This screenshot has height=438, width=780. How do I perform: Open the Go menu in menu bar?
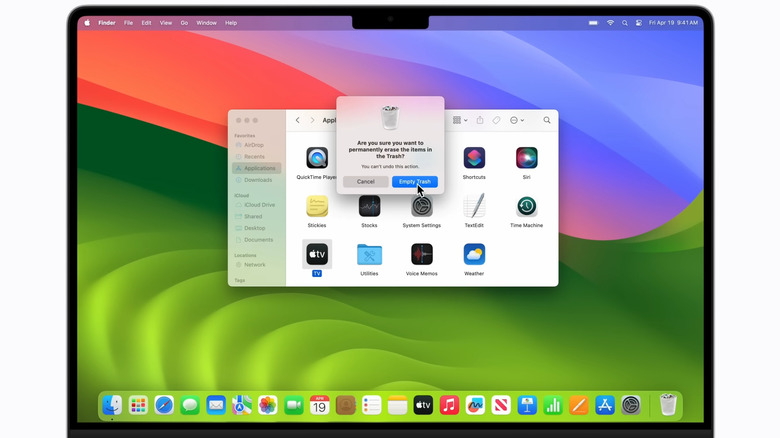182,22
